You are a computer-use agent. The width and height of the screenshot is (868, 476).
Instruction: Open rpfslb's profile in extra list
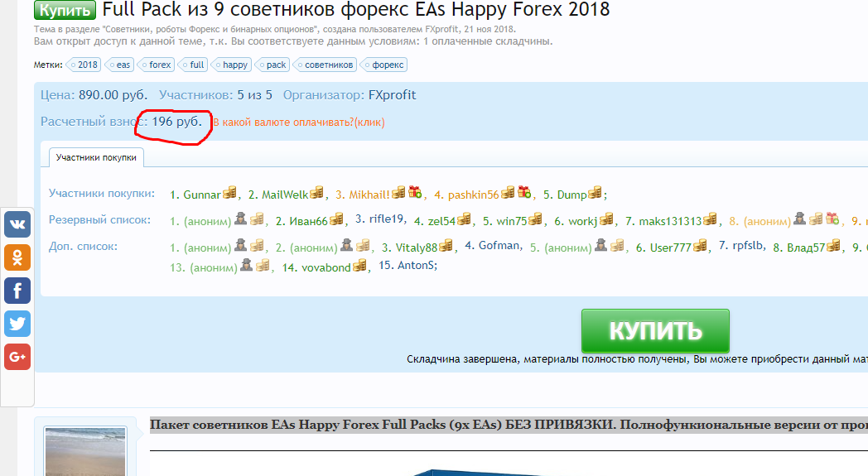tap(749, 246)
